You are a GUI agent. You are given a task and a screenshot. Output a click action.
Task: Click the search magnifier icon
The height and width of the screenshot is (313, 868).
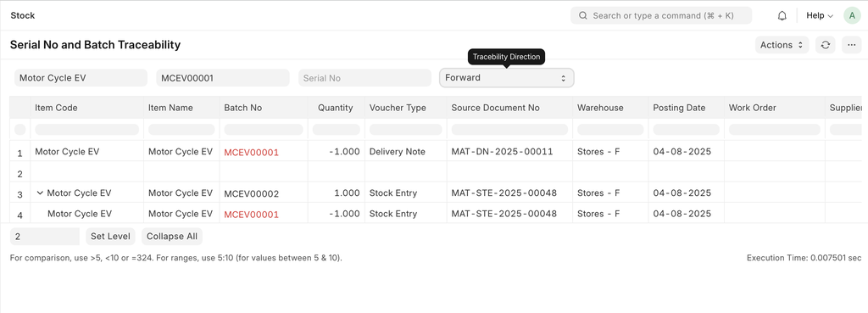(x=583, y=15)
